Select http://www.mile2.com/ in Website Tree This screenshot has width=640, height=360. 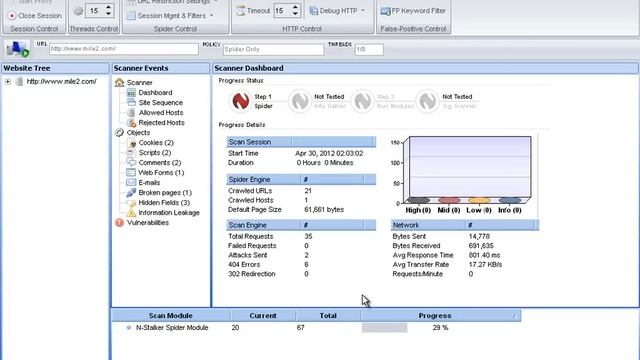[x=61, y=81]
